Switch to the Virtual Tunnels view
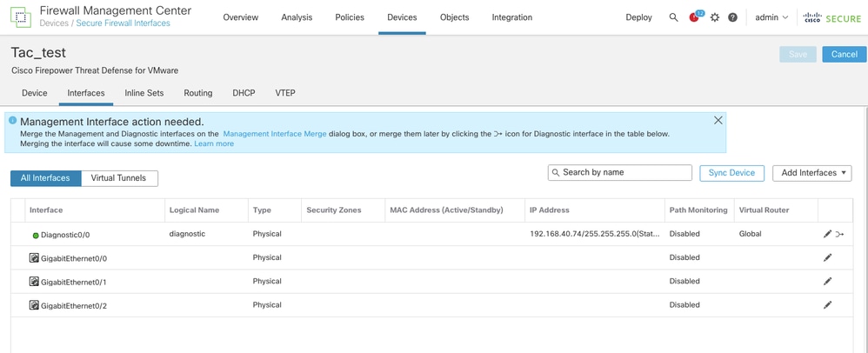Screen dimensions: 868x353 [x=119, y=178]
